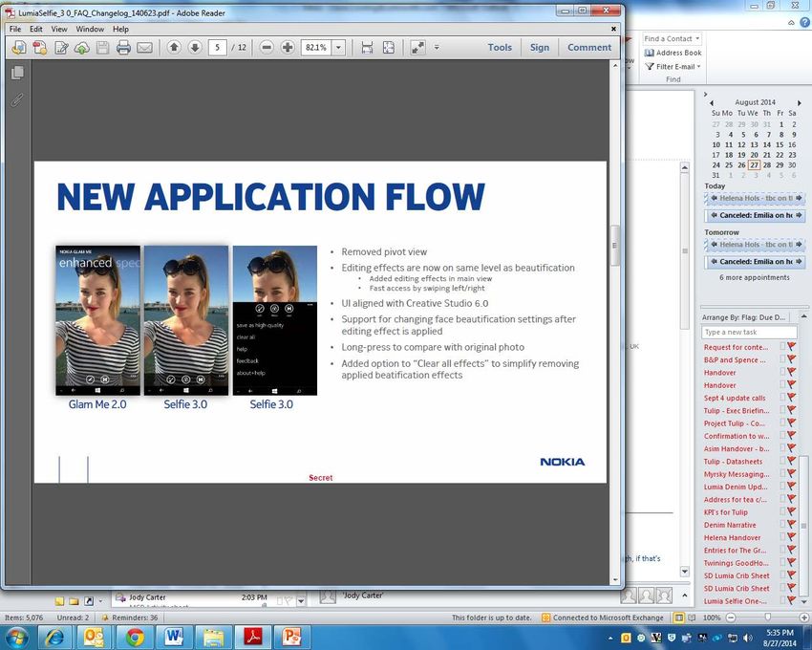Select August 28 in the Outlook calendar
812x650 pixels.
[767, 164]
